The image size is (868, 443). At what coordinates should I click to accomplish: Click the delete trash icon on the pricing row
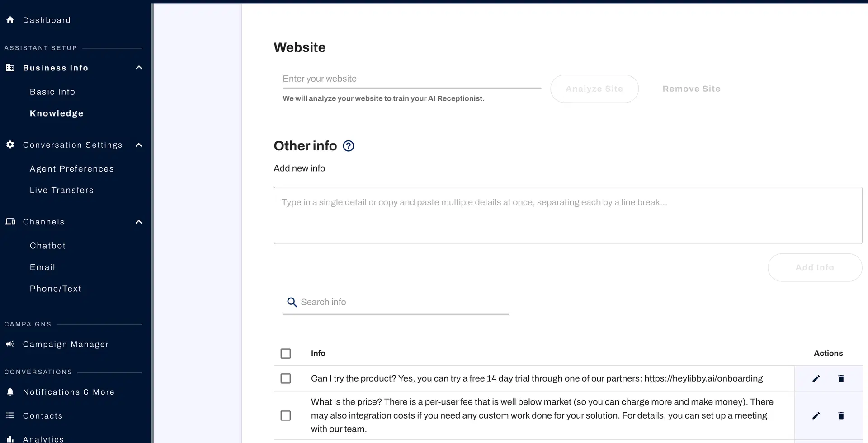click(841, 415)
